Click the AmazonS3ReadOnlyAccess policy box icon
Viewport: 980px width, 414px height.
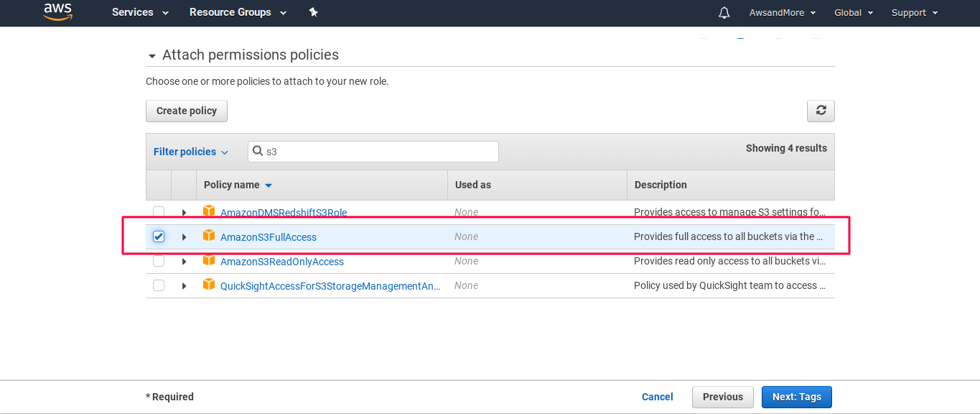click(x=209, y=260)
